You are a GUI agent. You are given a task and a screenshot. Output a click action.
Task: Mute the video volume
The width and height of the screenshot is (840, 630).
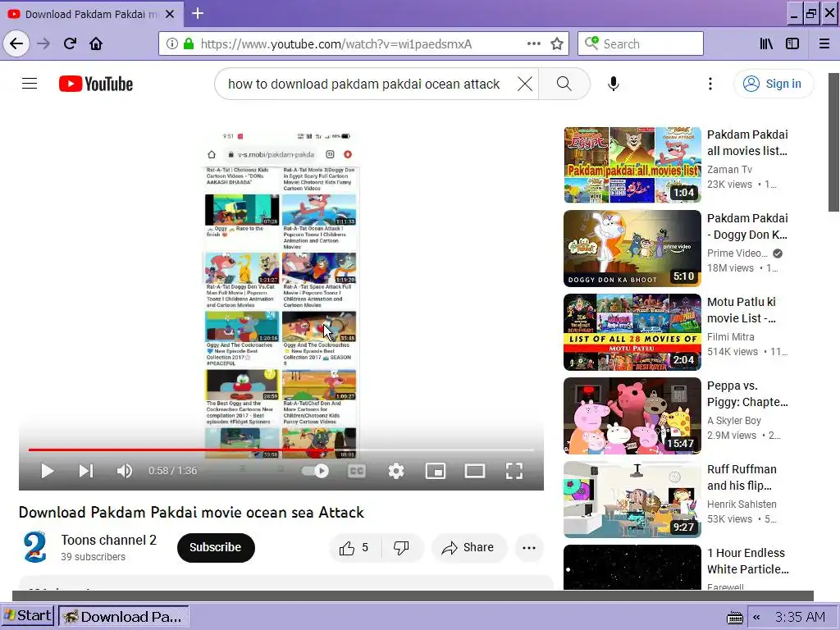click(125, 471)
